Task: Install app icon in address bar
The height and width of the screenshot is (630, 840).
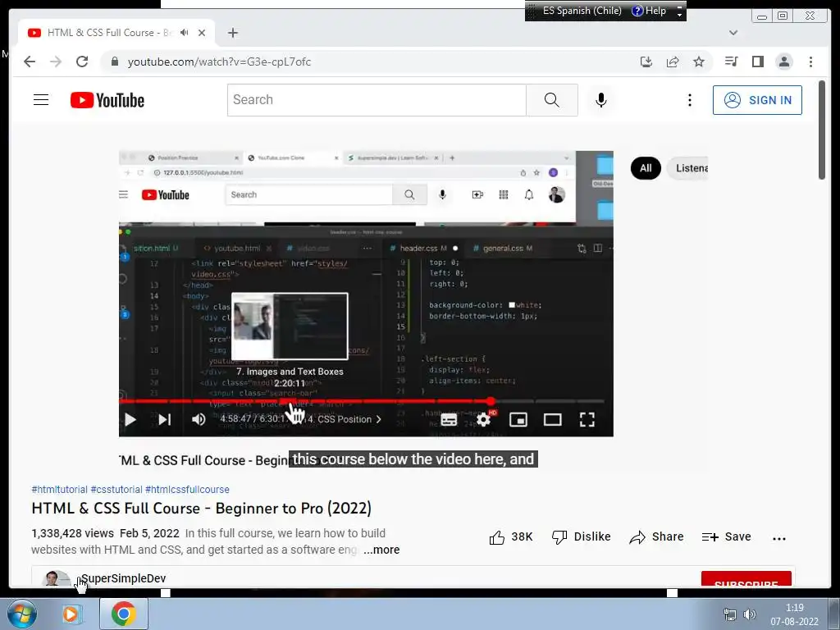Action: pyautogui.click(x=646, y=62)
